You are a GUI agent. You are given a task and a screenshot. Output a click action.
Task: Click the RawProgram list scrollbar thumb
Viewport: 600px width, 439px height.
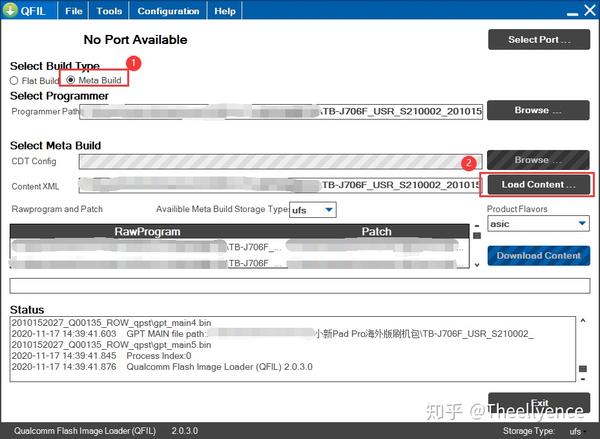477,235
